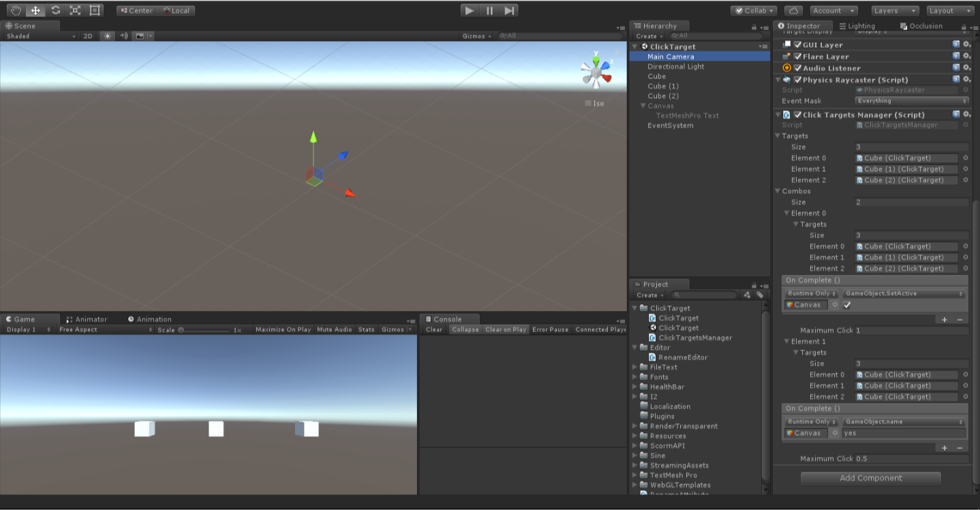Toggle scene lighting sun icon
This screenshot has height=510, width=980.
[107, 36]
